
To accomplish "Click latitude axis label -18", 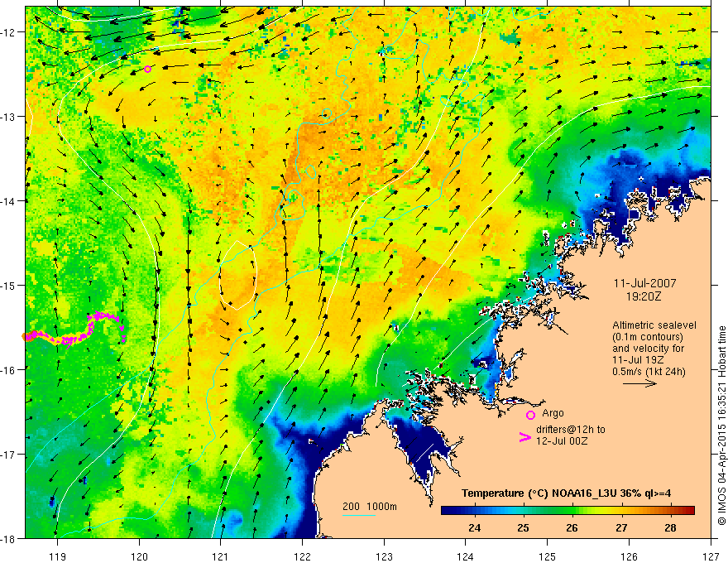I will 9,538.
